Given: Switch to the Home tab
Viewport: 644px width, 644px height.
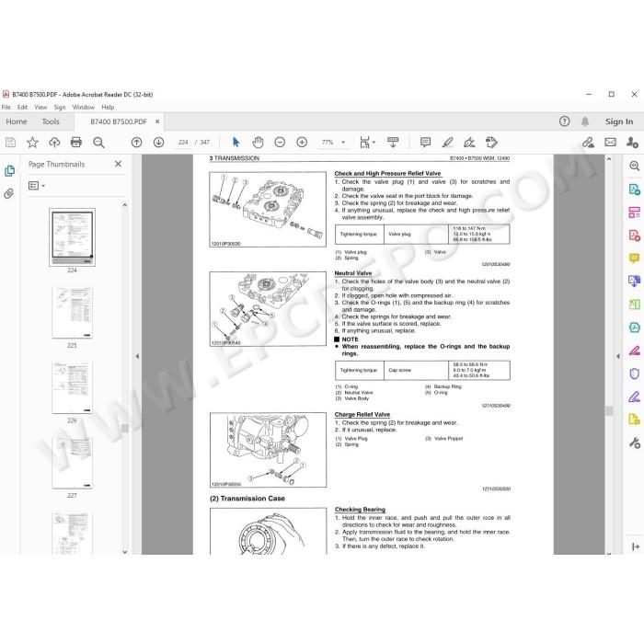Looking at the screenshot, I should click(17, 121).
